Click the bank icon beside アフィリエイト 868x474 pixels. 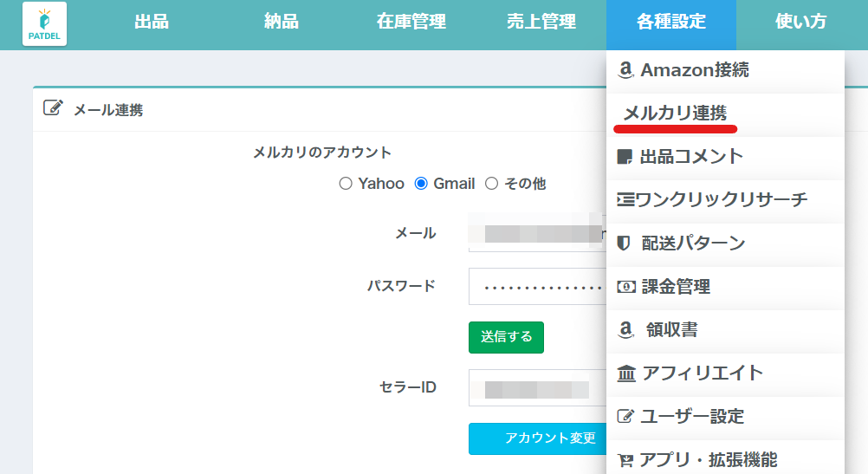coord(625,373)
